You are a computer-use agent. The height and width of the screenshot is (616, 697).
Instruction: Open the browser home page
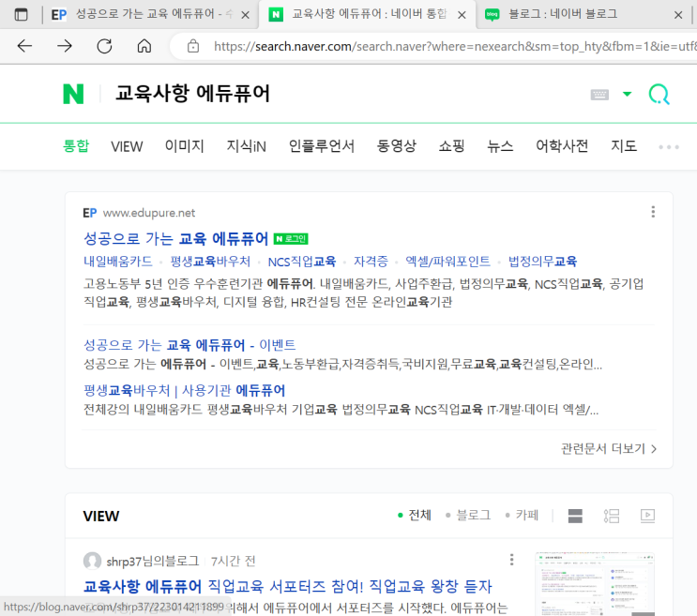(144, 46)
